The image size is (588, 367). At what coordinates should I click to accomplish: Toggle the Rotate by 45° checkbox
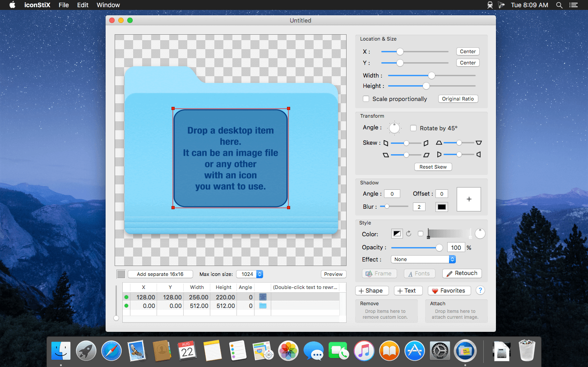point(413,128)
